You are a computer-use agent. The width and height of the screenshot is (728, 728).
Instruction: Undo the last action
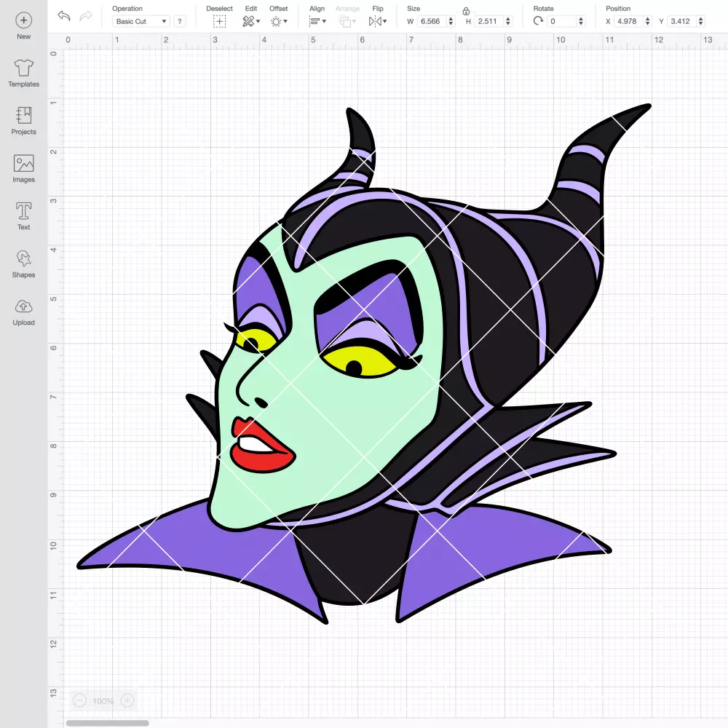pyautogui.click(x=64, y=16)
